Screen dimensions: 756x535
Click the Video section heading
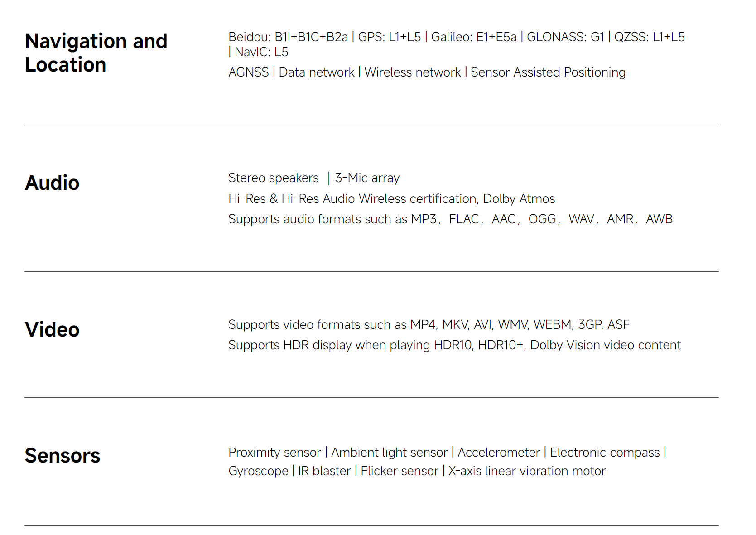[x=52, y=330]
